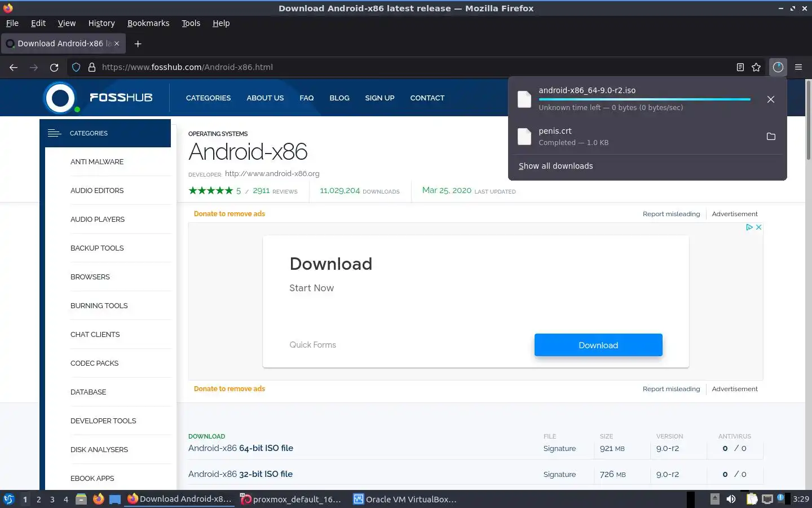Viewport: 812px width, 508px height.
Task: Click the first Donate to remove ads link
Action: (230, 214)
